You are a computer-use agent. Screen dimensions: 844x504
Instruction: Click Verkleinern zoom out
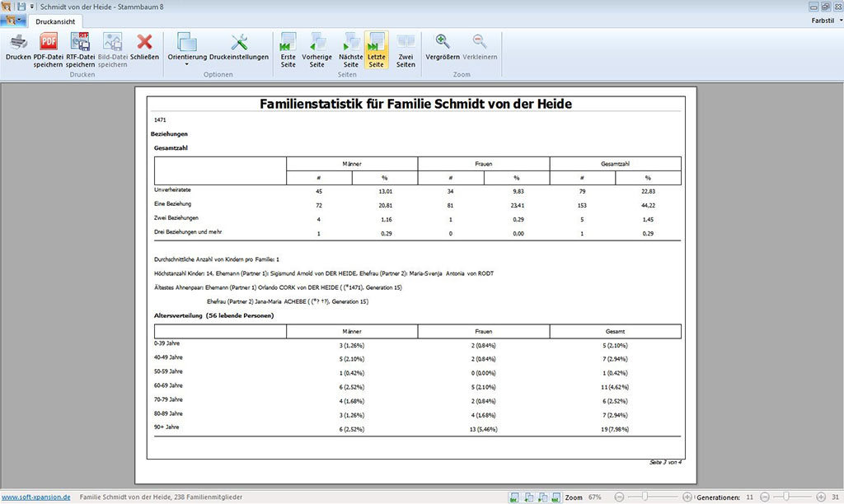click(x=480, y=47)
